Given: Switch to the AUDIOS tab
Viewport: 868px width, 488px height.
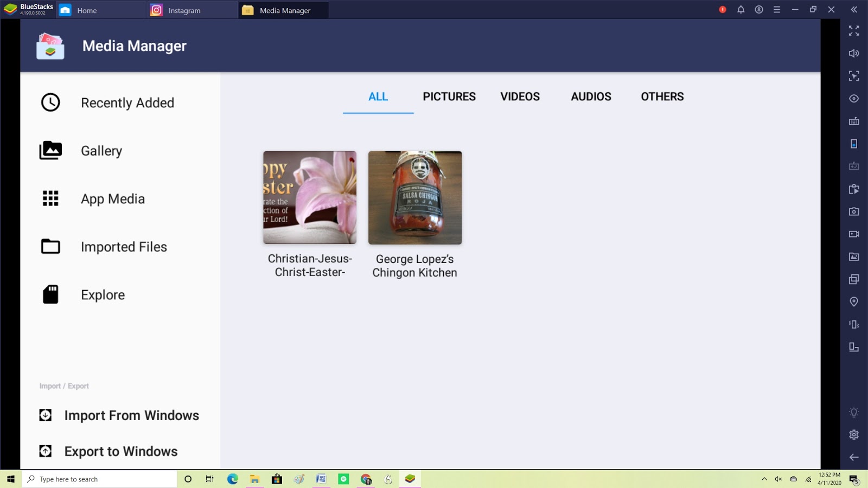Looking at the screenshot, I should [x=591, y=97].
